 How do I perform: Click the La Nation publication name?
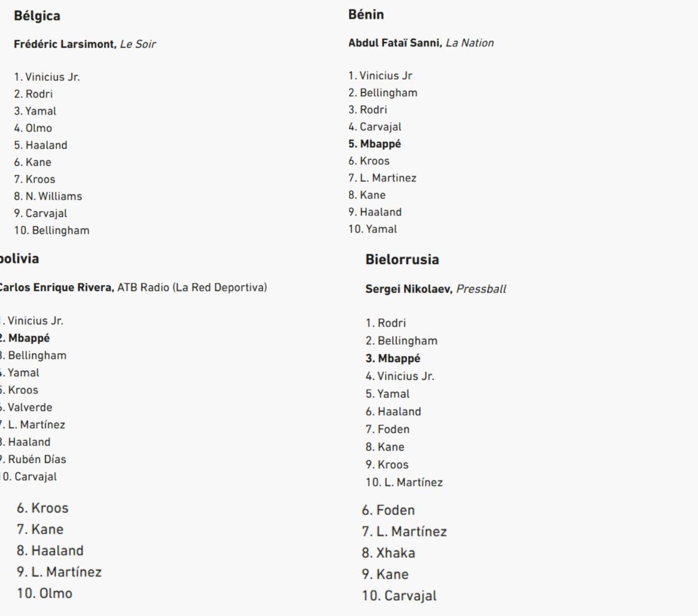click(469, 43)
